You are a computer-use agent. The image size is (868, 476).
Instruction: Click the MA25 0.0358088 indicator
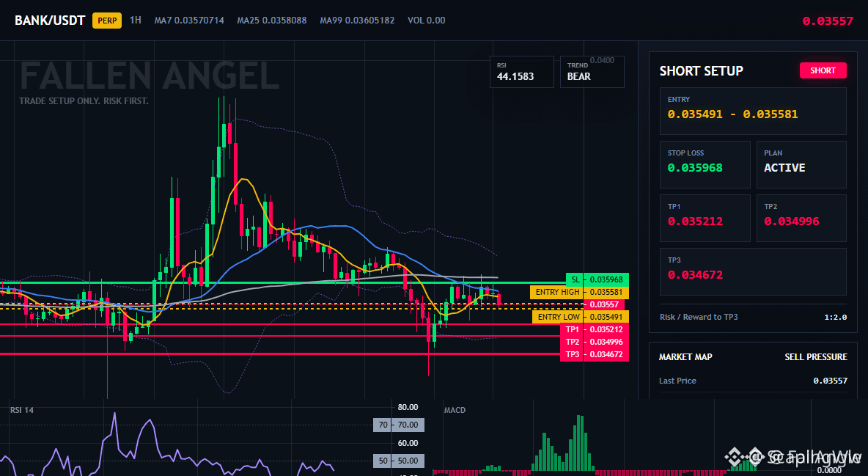coord(272,21)
